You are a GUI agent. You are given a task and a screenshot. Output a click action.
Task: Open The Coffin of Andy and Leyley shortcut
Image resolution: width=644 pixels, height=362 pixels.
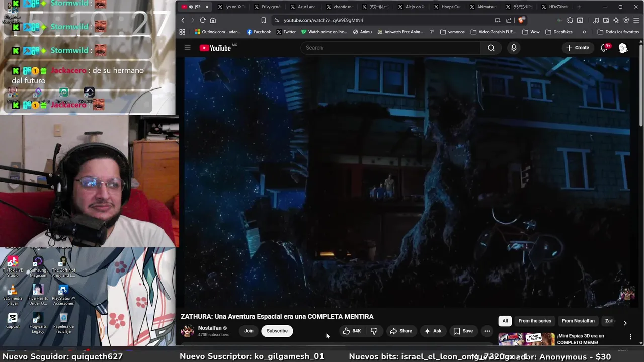[63, 266]
